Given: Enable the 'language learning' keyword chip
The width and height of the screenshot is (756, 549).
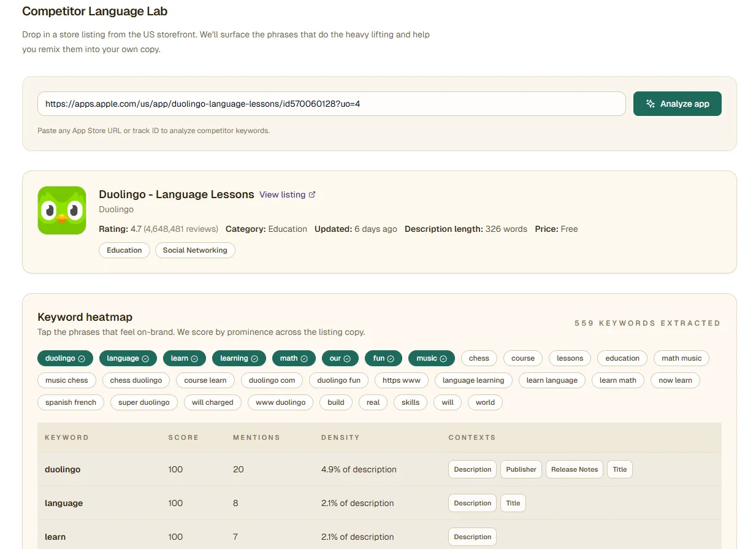Looking at the screenshot, I should pos(473,380).
